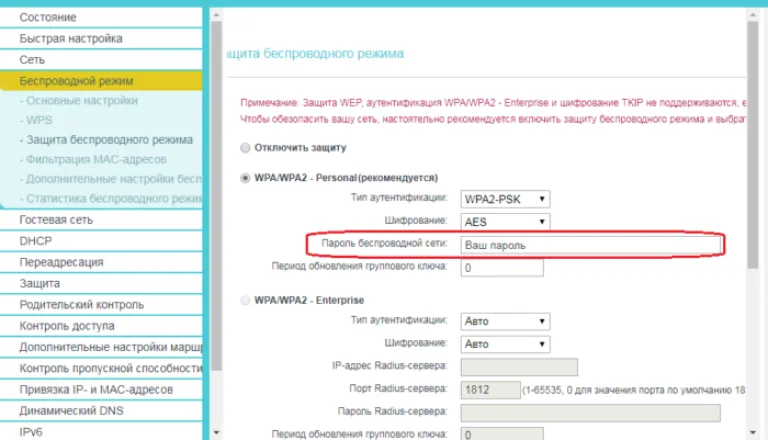Viewport: 768px width, 440px height.
Task: Open Родительский контроль menu item
Action: [101, 305]
